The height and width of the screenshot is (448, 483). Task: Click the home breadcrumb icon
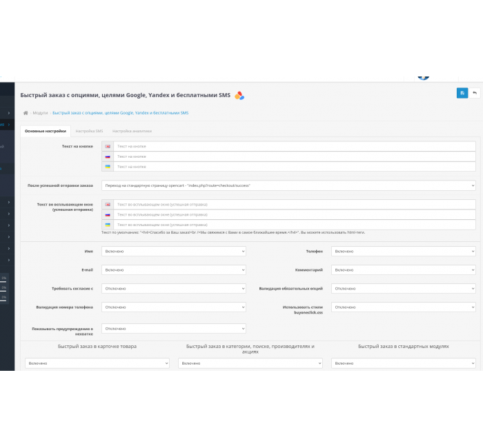26,113
